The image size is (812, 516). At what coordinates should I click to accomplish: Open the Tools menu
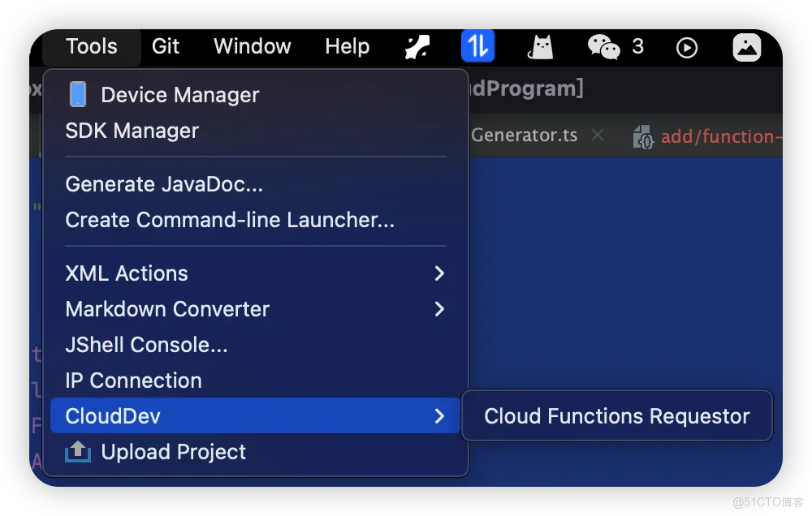[91, 46]
